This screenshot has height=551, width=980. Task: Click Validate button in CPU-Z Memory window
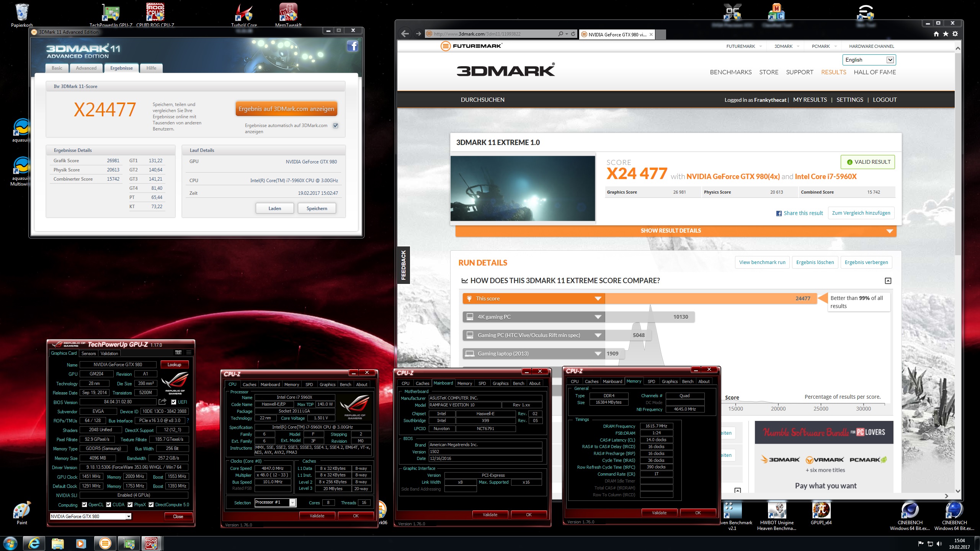(659, 513)
